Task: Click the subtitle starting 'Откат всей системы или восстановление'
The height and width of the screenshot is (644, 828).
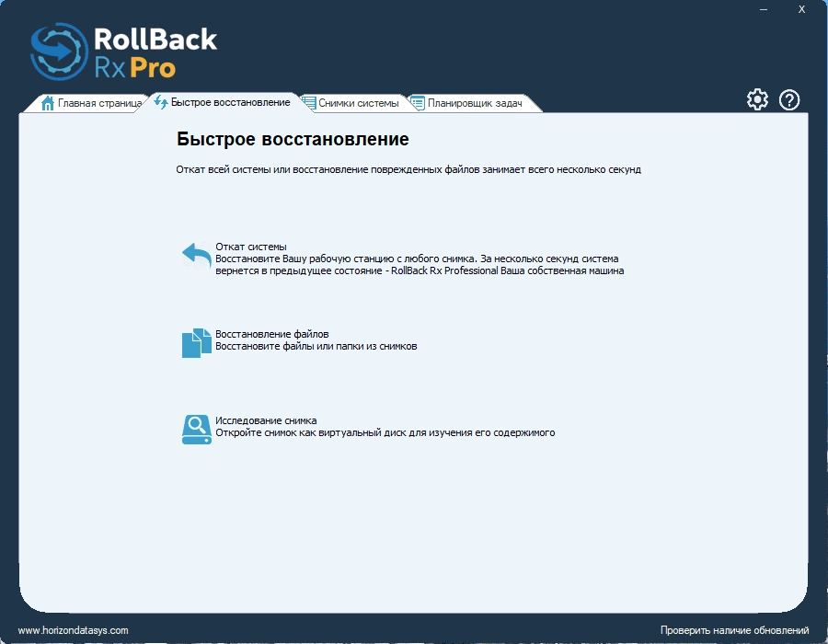Action: click(x=408, y=169)
